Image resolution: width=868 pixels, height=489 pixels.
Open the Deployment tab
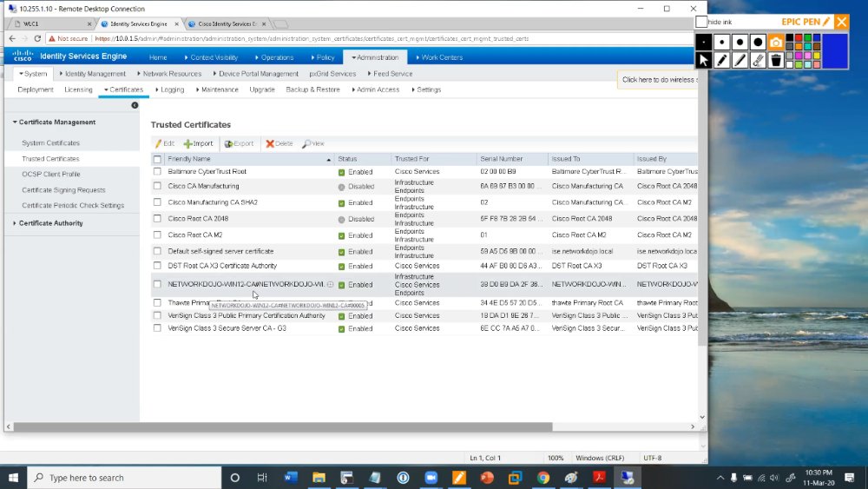click(36, 89)
